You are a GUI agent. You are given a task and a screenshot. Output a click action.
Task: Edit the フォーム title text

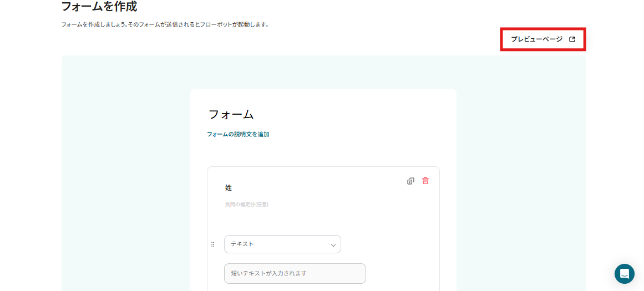231,115
